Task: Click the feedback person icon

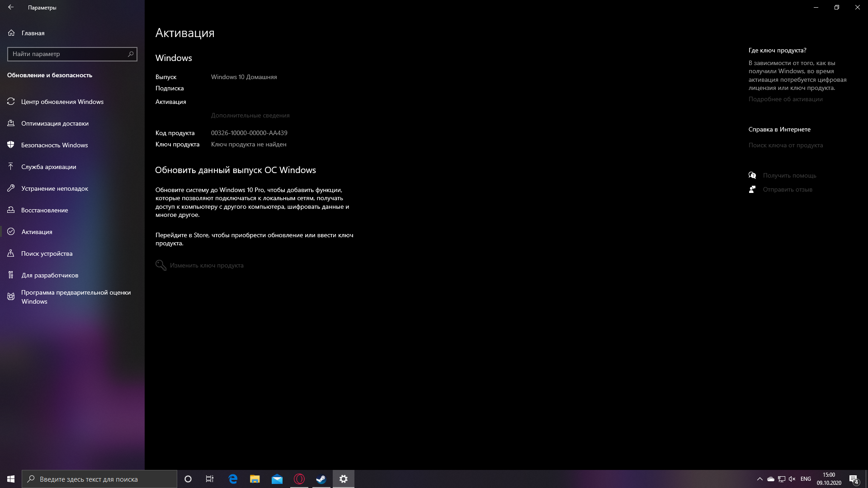Action: (752, 189)
